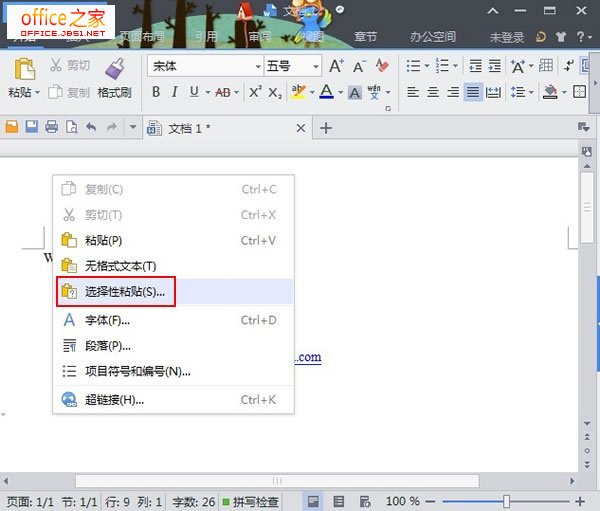The height and width of the screenshot is (511, 600).
Task: Apply distributed alignment
Action: [493, 92]
